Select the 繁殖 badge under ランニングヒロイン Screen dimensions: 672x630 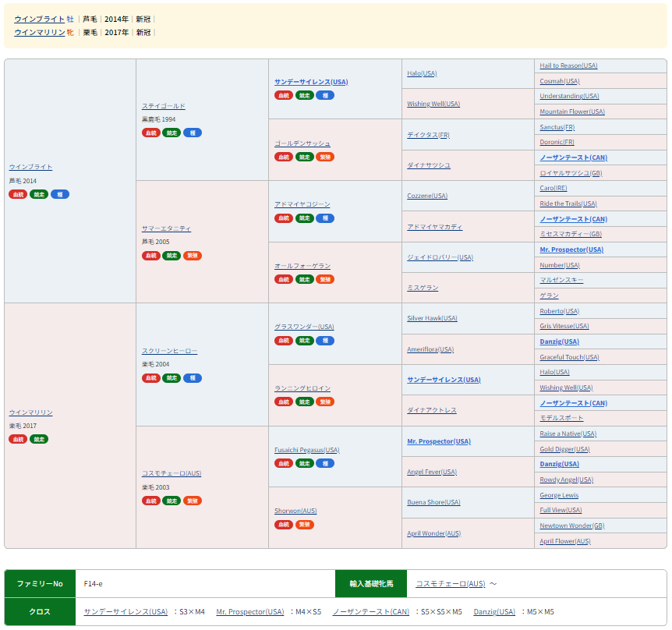[x=325, y=402]
